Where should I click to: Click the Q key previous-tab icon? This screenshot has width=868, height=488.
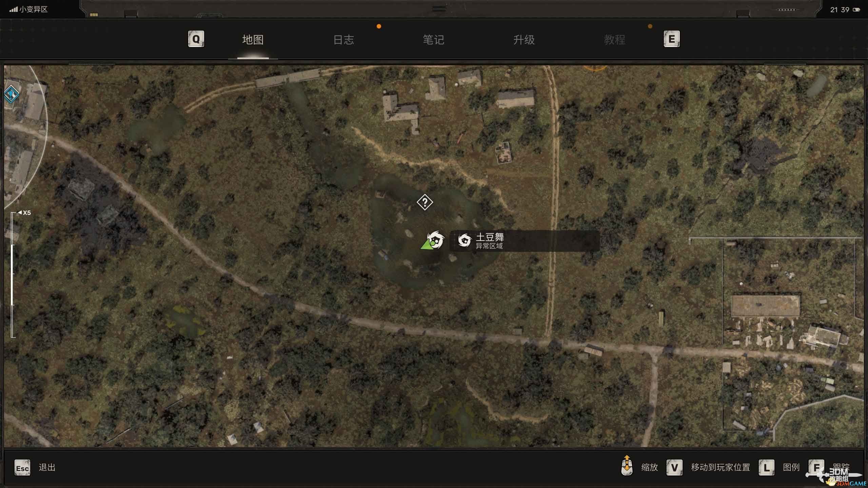point(196,39)
